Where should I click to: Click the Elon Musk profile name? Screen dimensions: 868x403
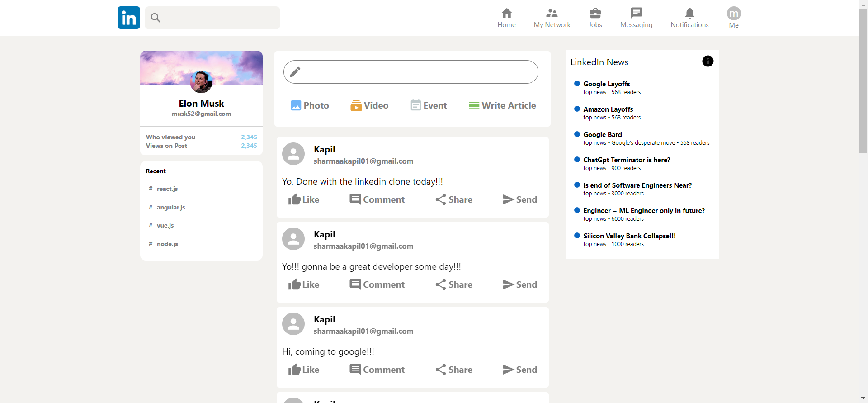click(x=201, y=104)
